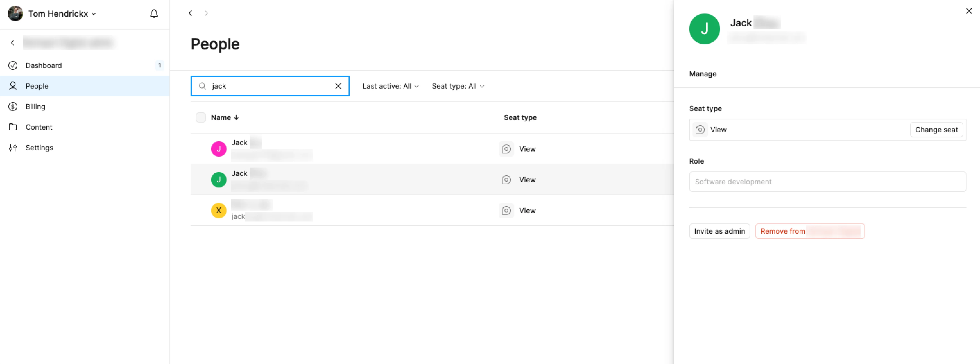Go back with the navigation back arrow
The height and width of the screenshot is (364, 980).
pos(190,13)
